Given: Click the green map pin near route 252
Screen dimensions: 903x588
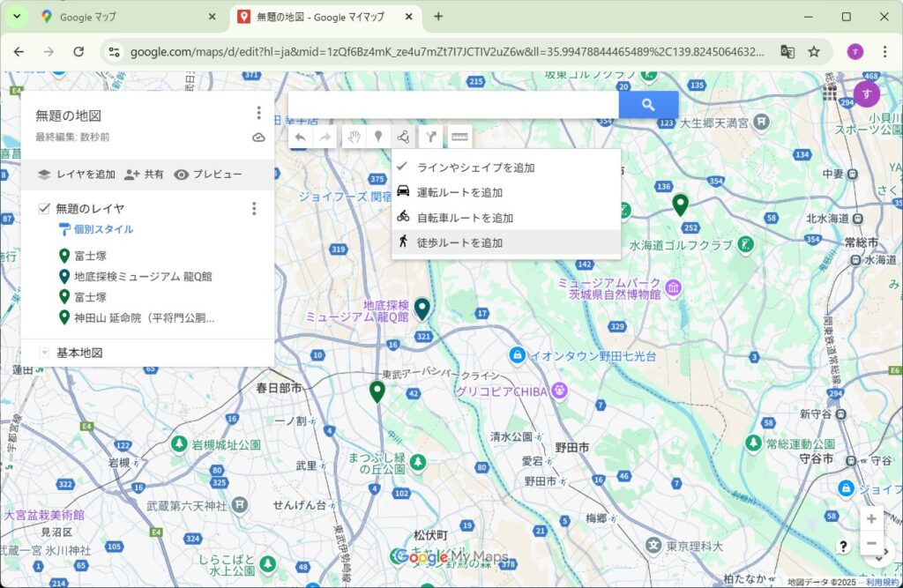Looking at the screenshot, I should coord(680,205).
